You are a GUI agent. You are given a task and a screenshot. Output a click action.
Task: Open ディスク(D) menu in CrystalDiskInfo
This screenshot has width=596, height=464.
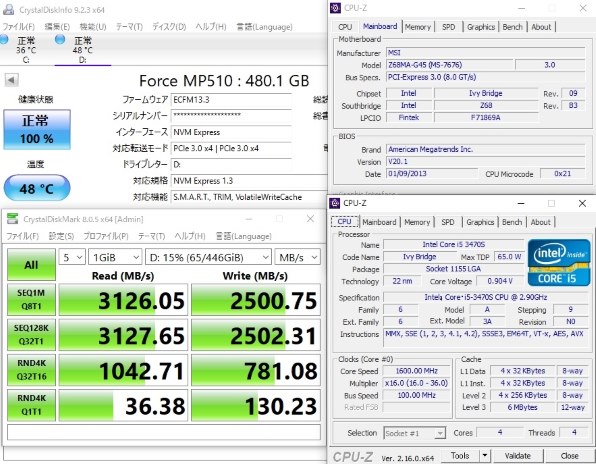(x=169, y=27)
